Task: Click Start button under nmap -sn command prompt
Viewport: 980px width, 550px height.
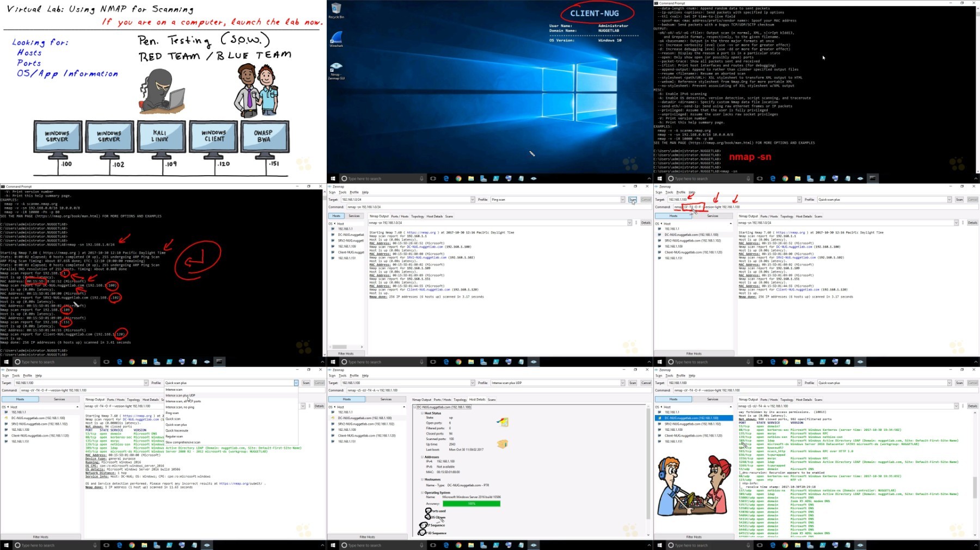Action: (6, 362)
